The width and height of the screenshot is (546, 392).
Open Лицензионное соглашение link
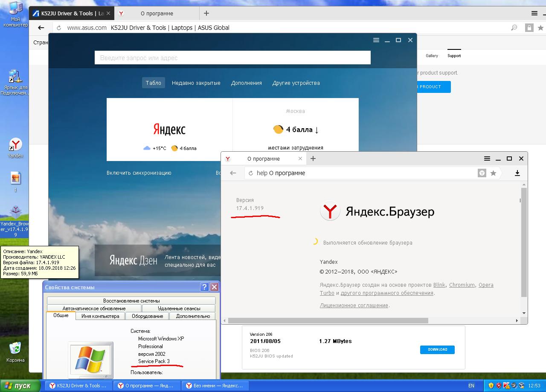click(354, 306)
